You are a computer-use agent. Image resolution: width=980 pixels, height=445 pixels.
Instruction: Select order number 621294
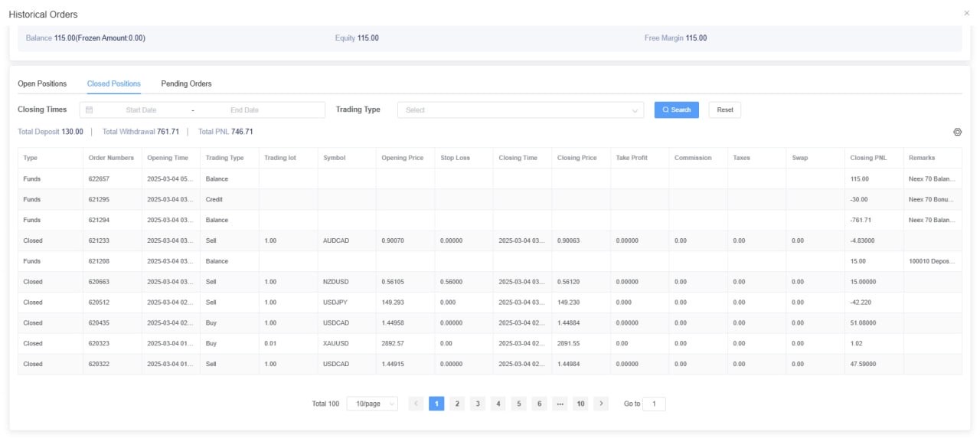pos(100,220)
